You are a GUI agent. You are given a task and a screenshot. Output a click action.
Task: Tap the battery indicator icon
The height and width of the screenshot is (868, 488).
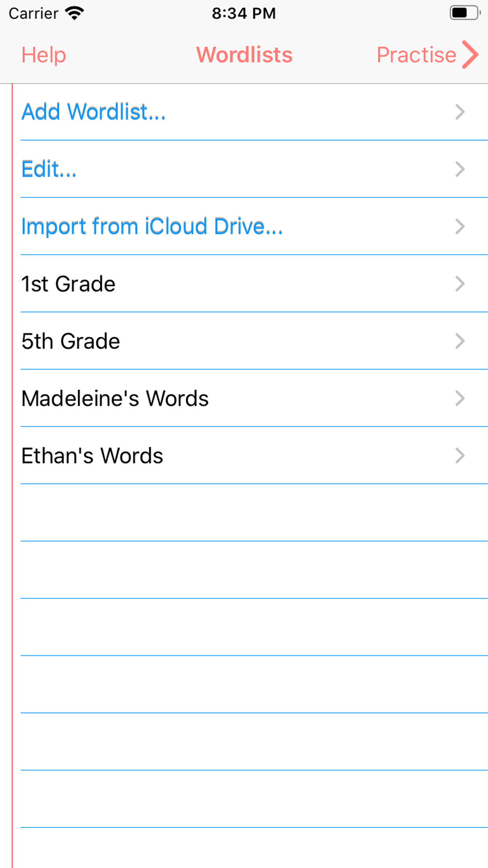tap(465, 13)
